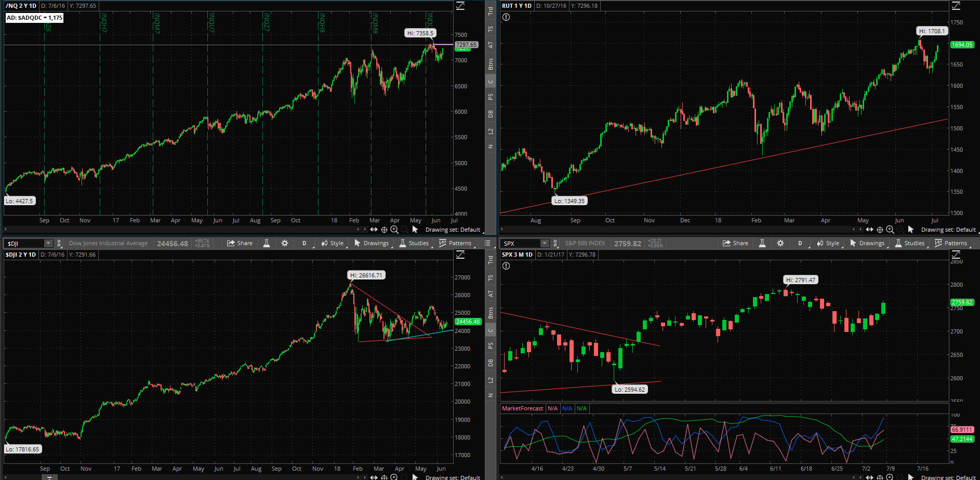Open Style menu in $DJI toolbar
The width and height of the screenshot is (980, 480).
(x=332, y=243)
